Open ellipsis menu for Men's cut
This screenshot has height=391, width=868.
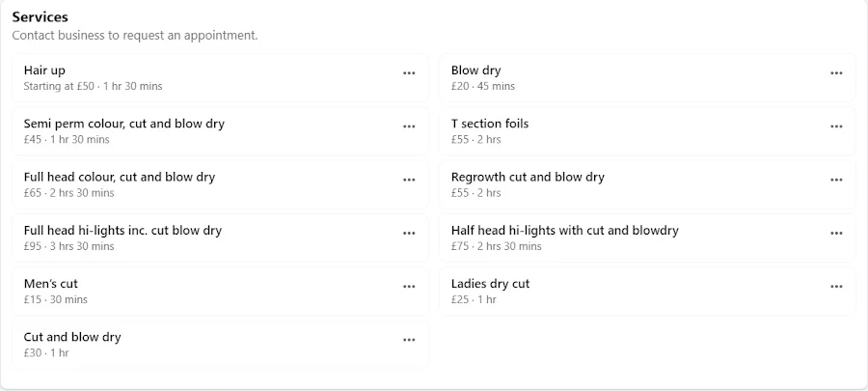[x=409, y=287]
